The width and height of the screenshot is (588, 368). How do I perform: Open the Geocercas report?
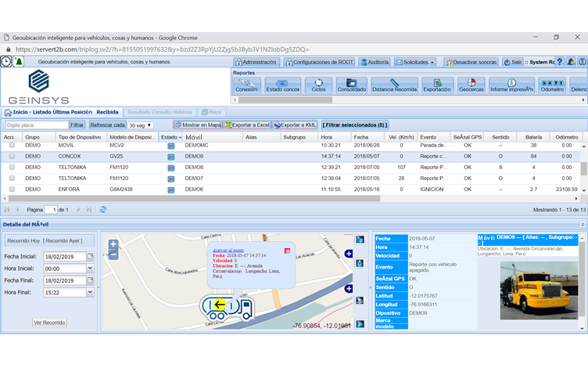[x=471, y=85]
